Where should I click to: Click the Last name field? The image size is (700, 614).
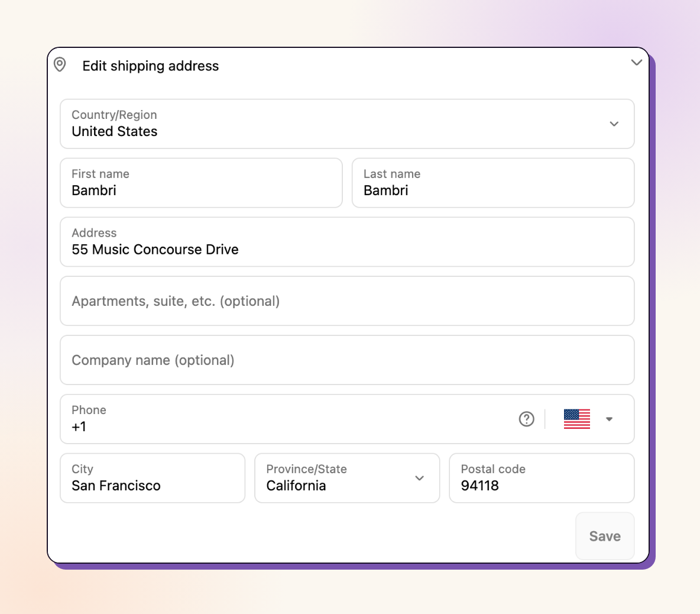(x=493, y=183)
